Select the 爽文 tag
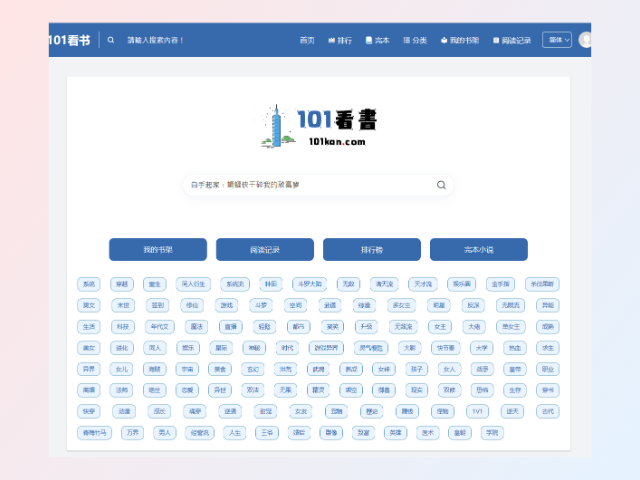Viewport: 640px width, 480px height. [89, 305]
